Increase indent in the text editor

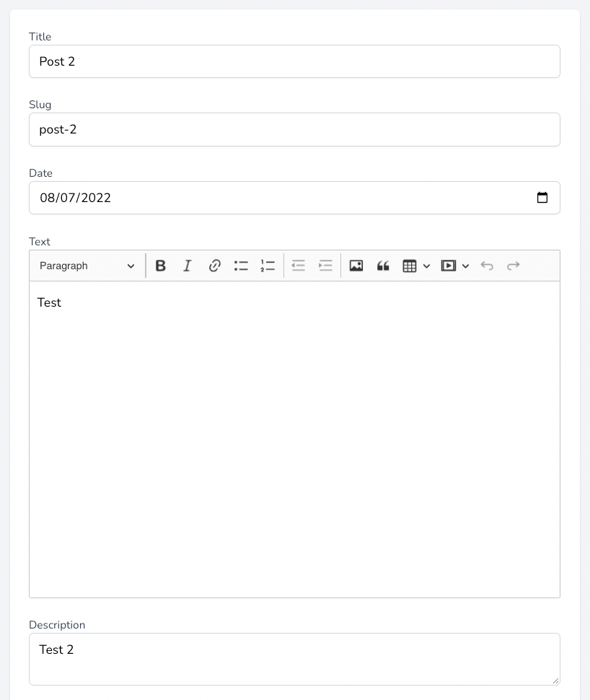point(325,266)
